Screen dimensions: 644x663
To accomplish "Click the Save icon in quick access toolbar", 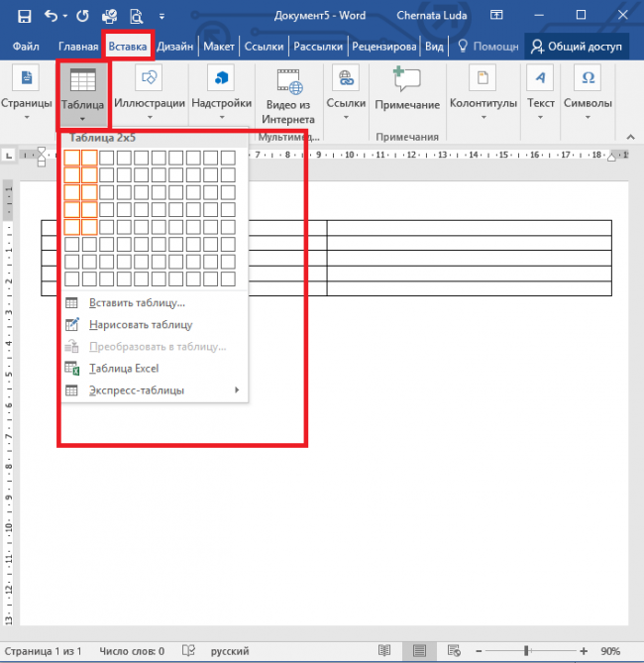I will (x=25, y=16).
